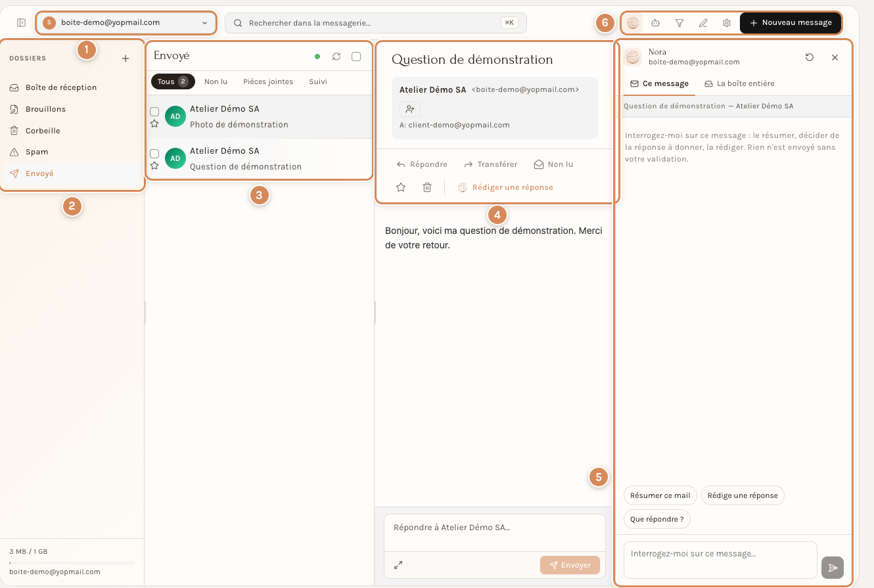
Task: Focus the 'Rechercher dans la messagerie' search field
Action: (x=376, y=22)
